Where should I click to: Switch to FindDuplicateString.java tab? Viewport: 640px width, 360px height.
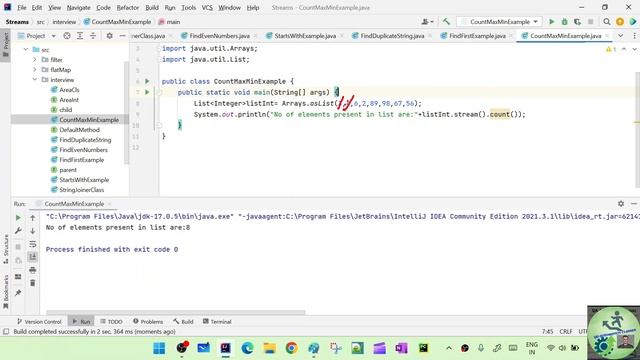coord(392,36)
